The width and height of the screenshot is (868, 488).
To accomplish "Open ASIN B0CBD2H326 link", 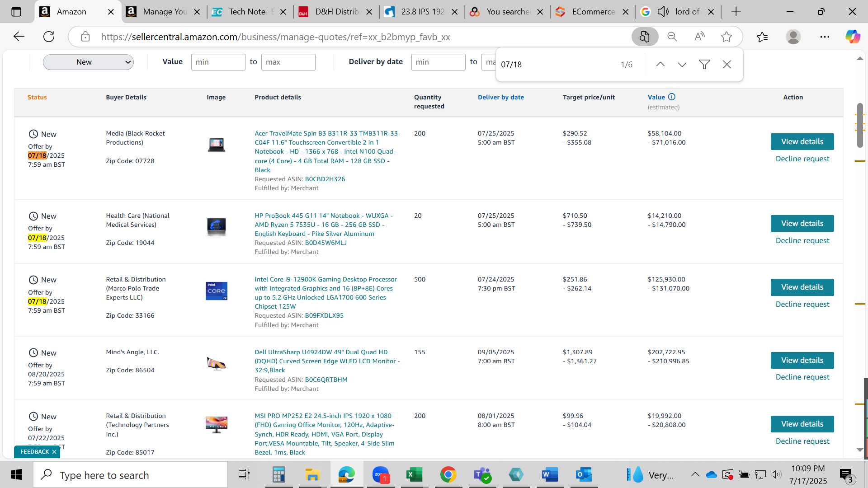I will point(325,179).
